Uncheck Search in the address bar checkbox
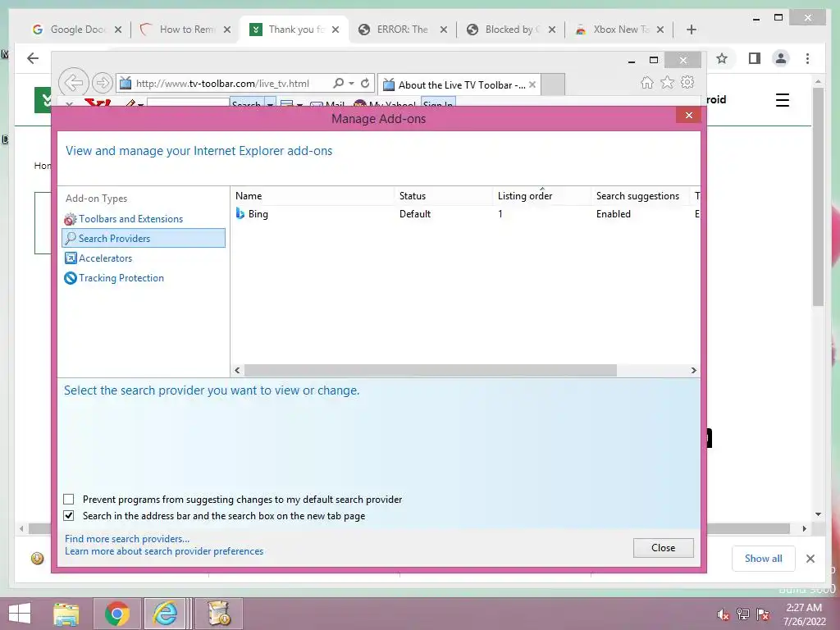Screen dimensions: 840x630 click(x=69, y=516)
